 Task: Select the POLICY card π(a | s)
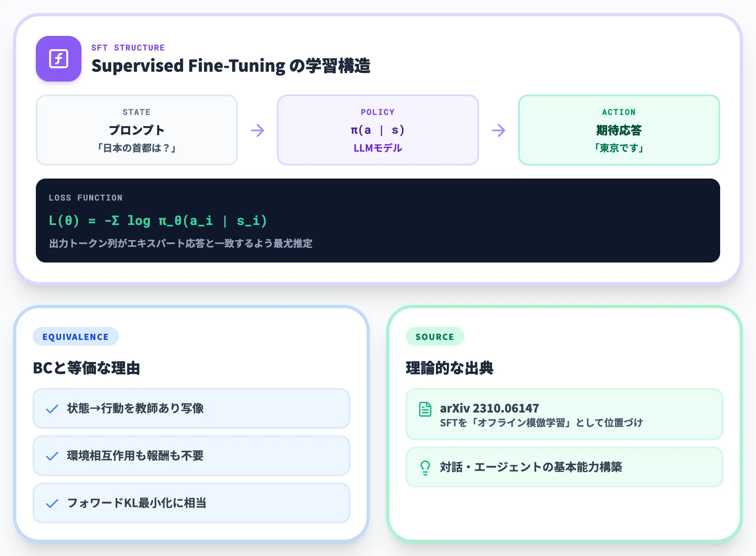click(x=378, y=130)
